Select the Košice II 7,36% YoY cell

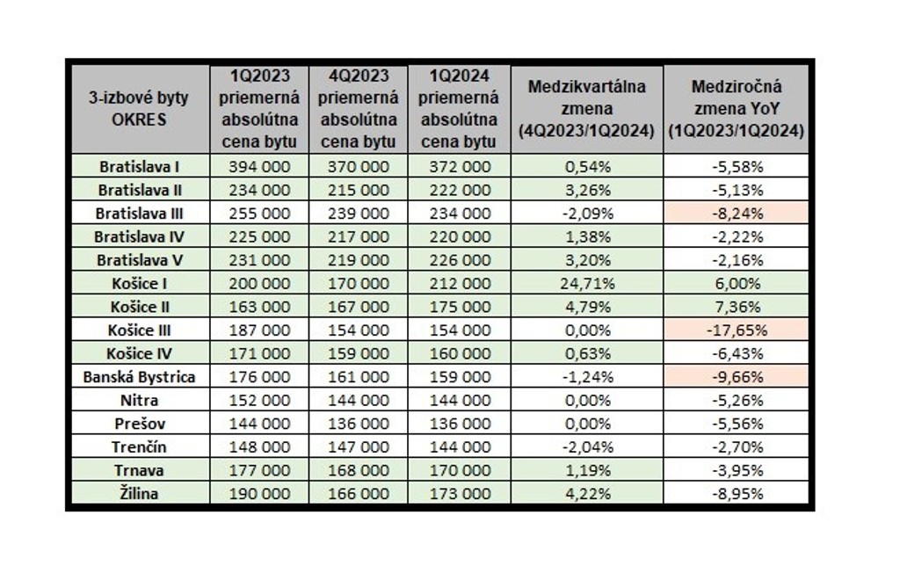pos(736,307)
